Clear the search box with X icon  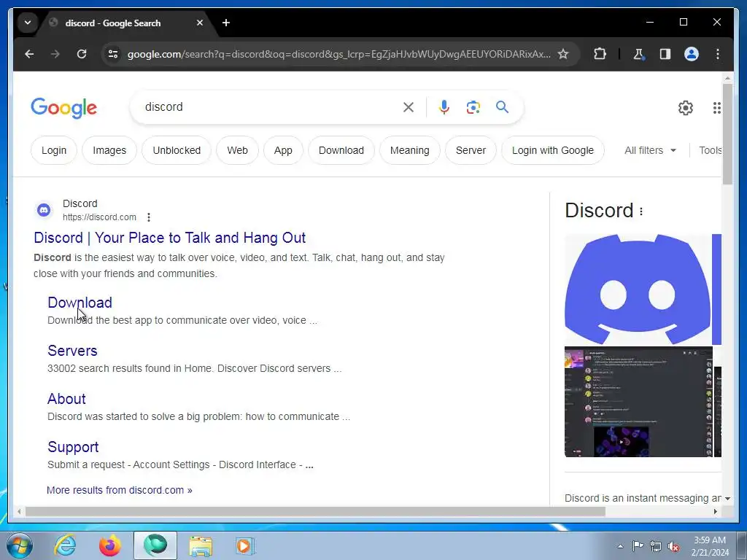409,107
